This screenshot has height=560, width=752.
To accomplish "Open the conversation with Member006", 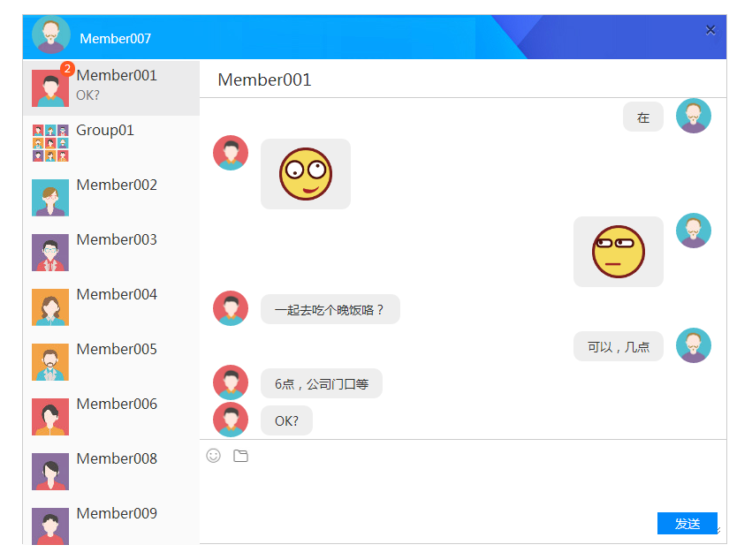I will tap(110, 416).
